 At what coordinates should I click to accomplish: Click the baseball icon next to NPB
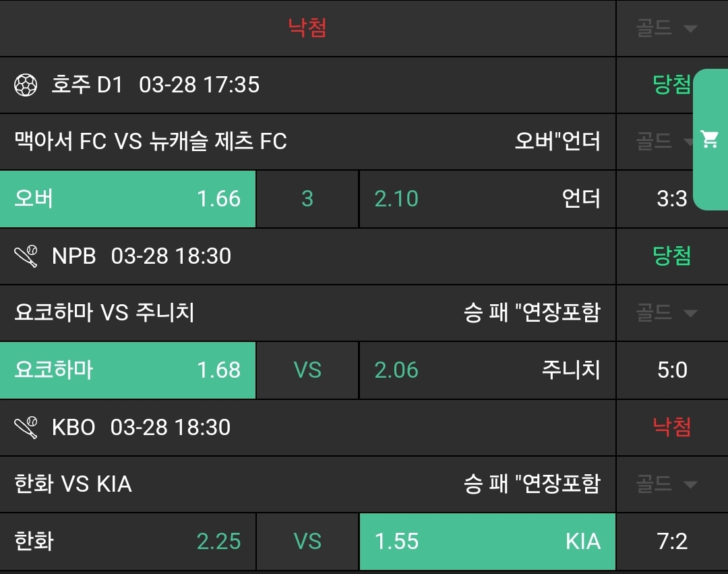[x=26, y=256]
